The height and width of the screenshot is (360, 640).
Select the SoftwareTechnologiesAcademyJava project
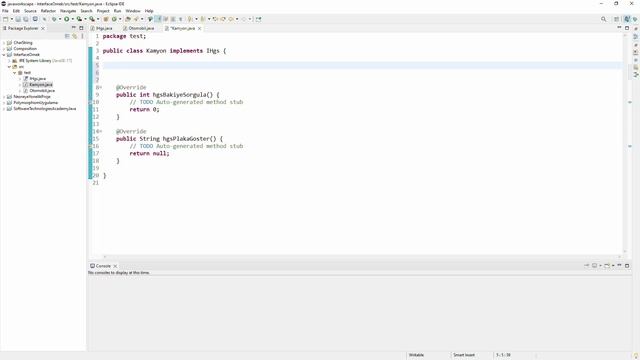point(44,109)
